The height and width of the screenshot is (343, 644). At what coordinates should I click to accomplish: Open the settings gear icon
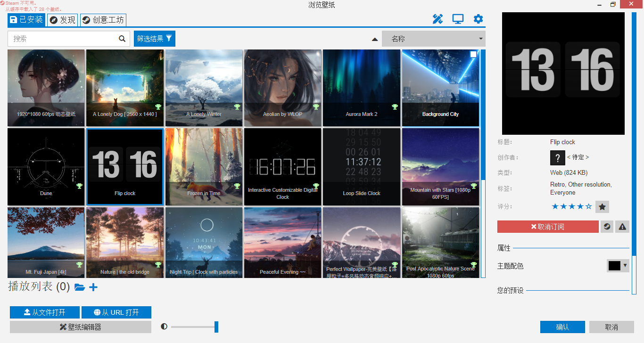click(478, 19)
